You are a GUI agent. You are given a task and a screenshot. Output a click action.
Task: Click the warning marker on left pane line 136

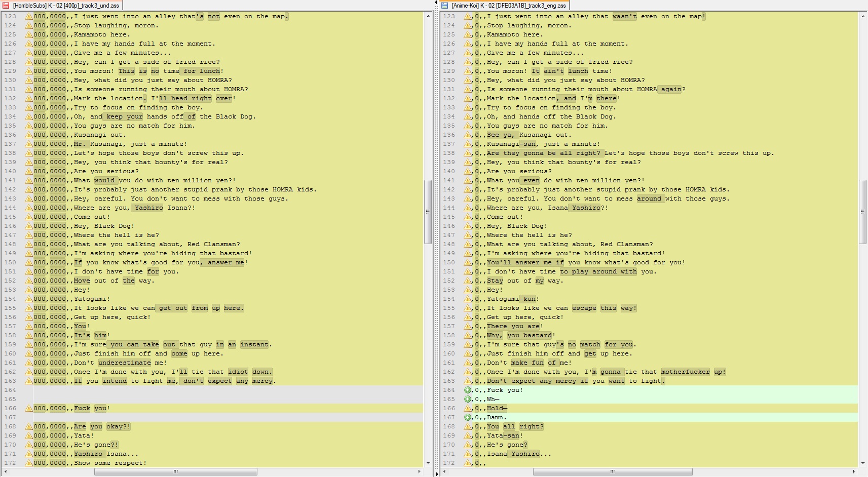29,135
